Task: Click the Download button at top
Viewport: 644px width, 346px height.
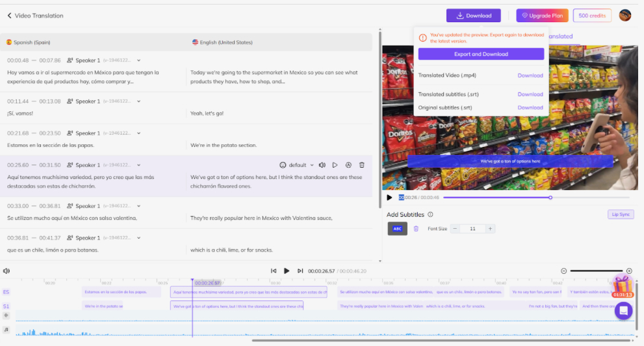Action: (x=474, y=16)
